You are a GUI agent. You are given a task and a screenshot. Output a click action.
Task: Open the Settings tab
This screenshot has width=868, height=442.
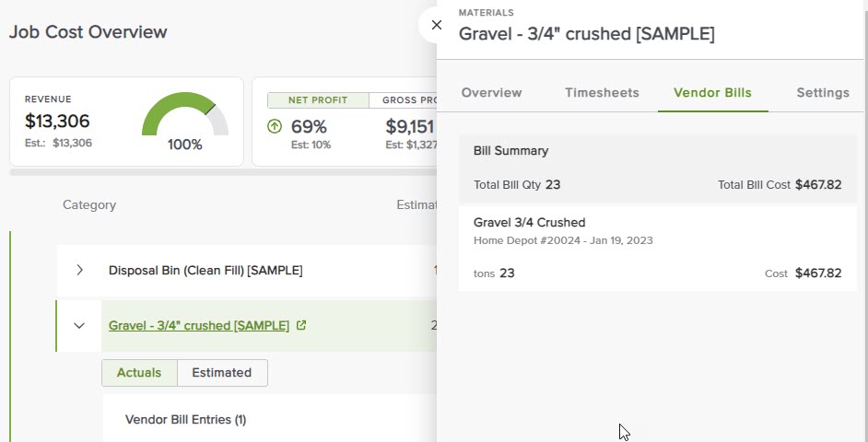[823, 93]
